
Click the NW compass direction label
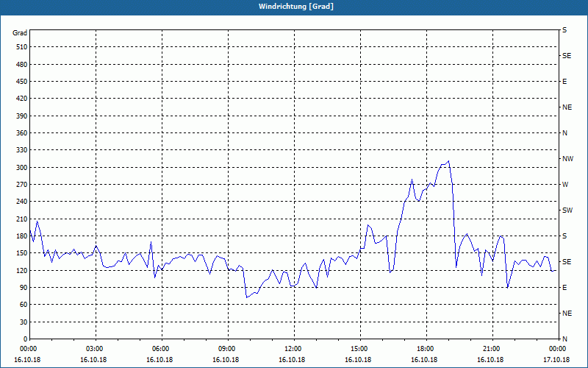567,159
